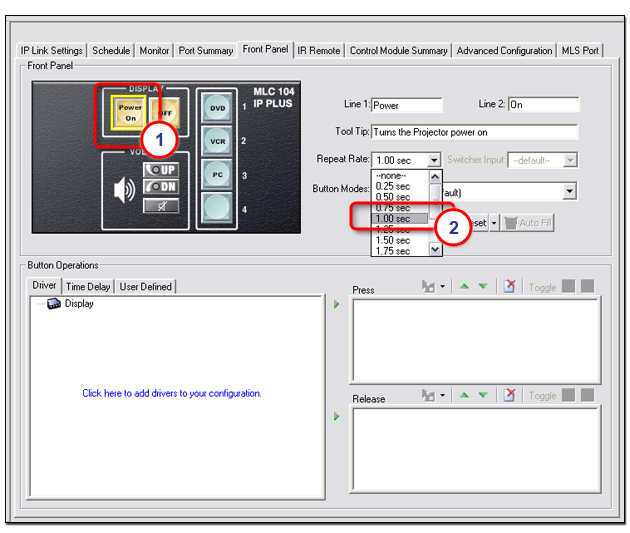Click second Release Toggle gray square
The height and width of the screenshot is (533, 630).
[x=587, y=395]
